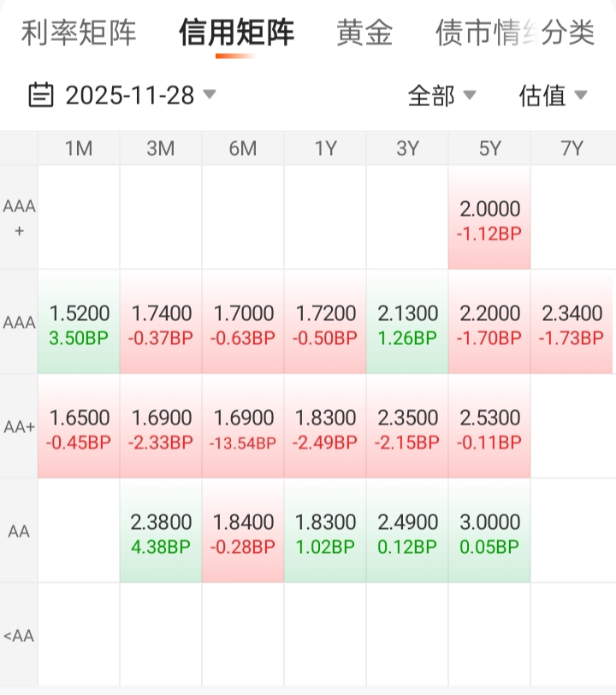This screenshot has width=616, height=695.
Task: Select the AAA 7Y cell showing 2.3400
Action: [572, 323]
